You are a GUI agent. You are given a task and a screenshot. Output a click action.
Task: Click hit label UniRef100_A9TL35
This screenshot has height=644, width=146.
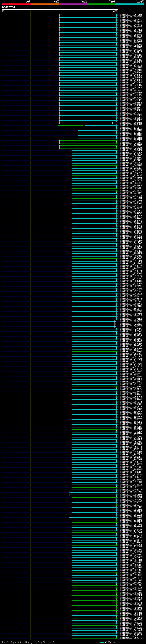[x=131, y=585]
